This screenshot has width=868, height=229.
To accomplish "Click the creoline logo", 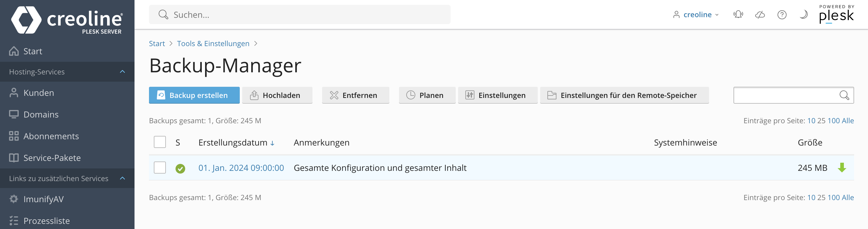I will [x=67, y=20].
